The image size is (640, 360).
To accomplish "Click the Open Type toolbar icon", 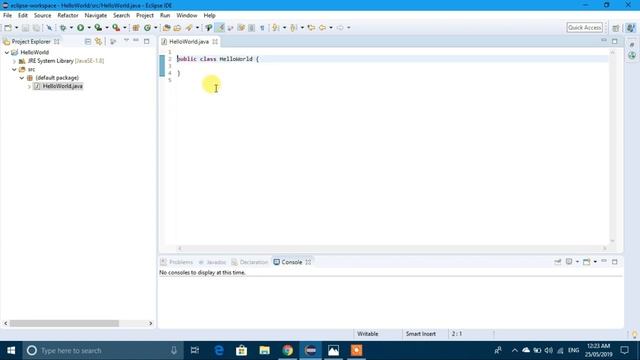I will (x=166, y=28).
